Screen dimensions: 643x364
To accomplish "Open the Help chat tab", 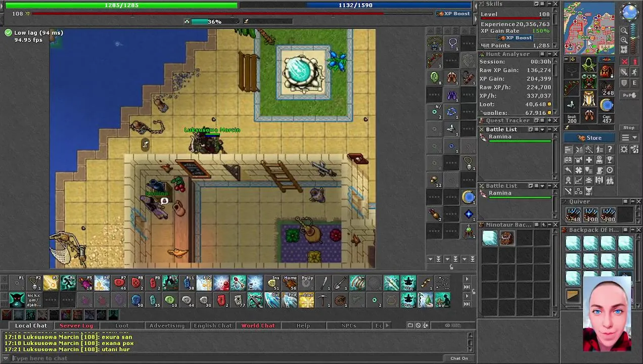I will tap(303, 326).
